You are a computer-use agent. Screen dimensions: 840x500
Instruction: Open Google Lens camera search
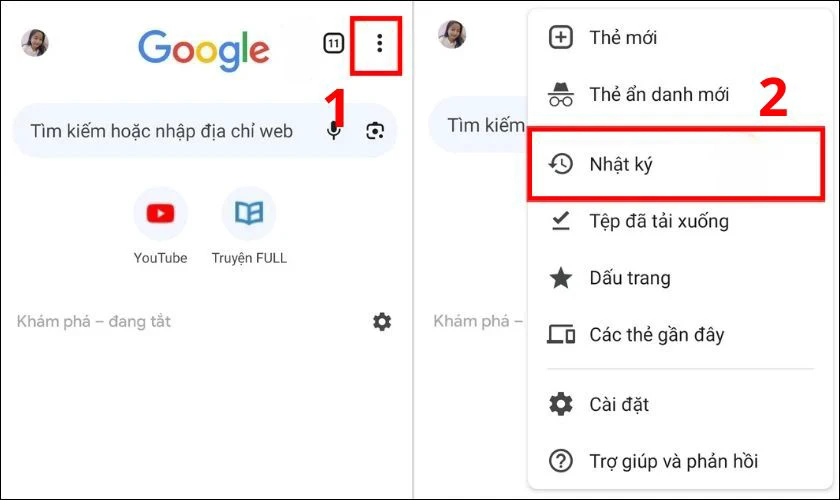[375, 130]
